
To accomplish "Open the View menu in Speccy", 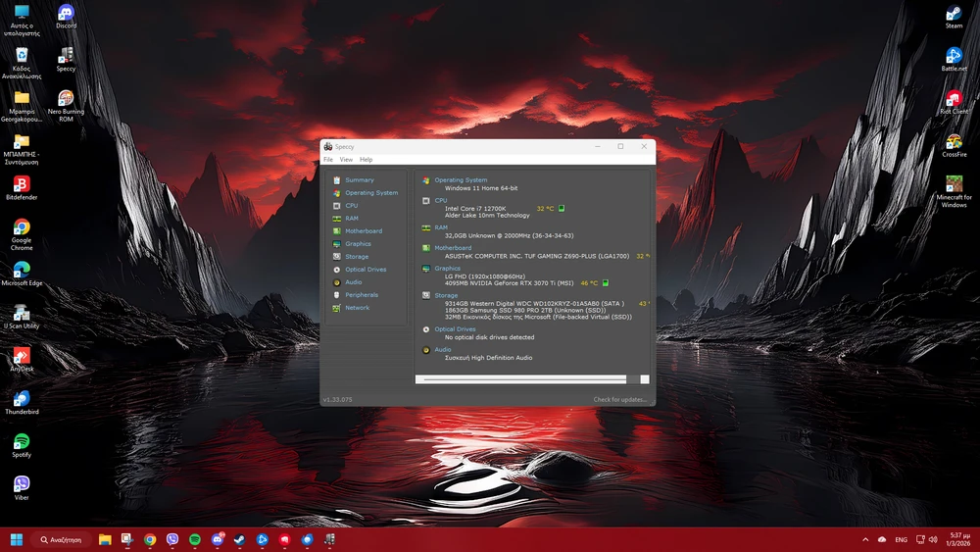I will pyautogui.click(x=346, y=160).
